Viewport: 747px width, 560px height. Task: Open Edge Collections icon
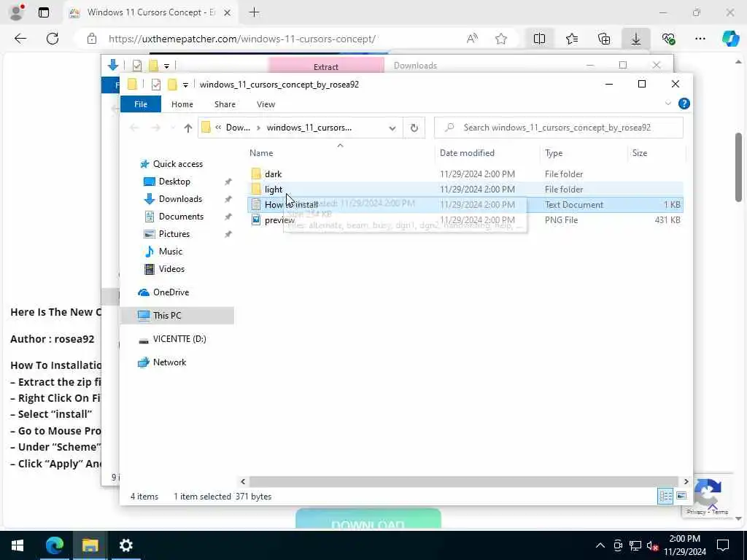(604, 39)
